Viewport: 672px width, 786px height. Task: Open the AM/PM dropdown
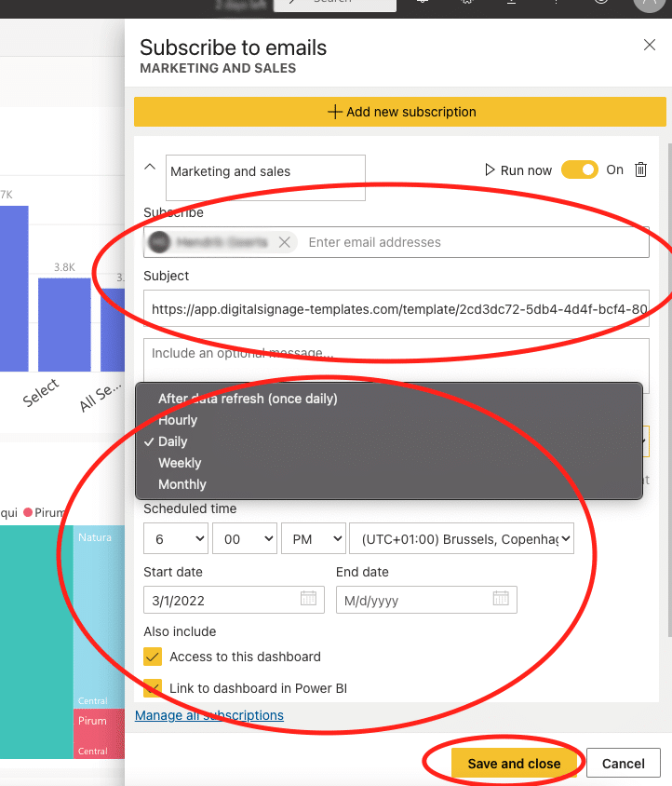(314, 539)
